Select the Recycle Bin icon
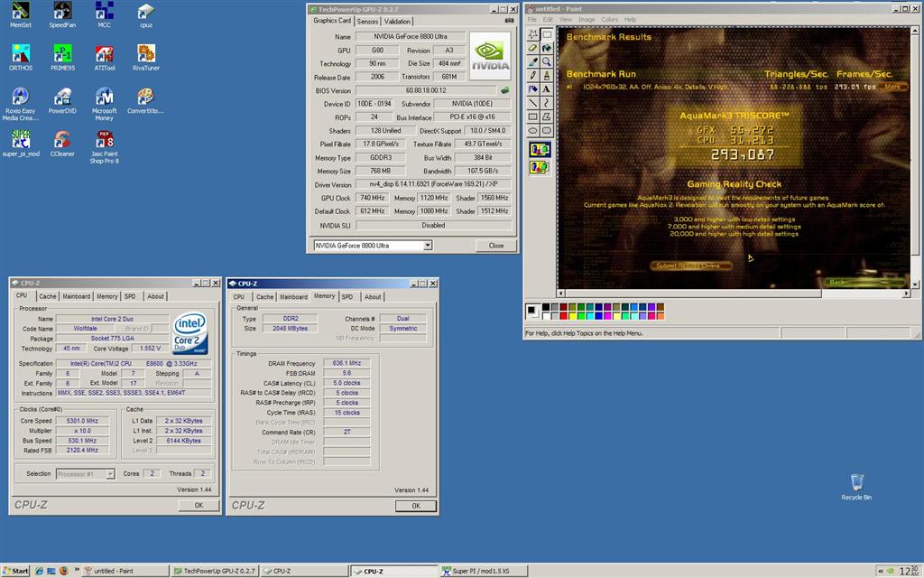The height and width of the screenshot is (578, 924). (x=857, y=487)
